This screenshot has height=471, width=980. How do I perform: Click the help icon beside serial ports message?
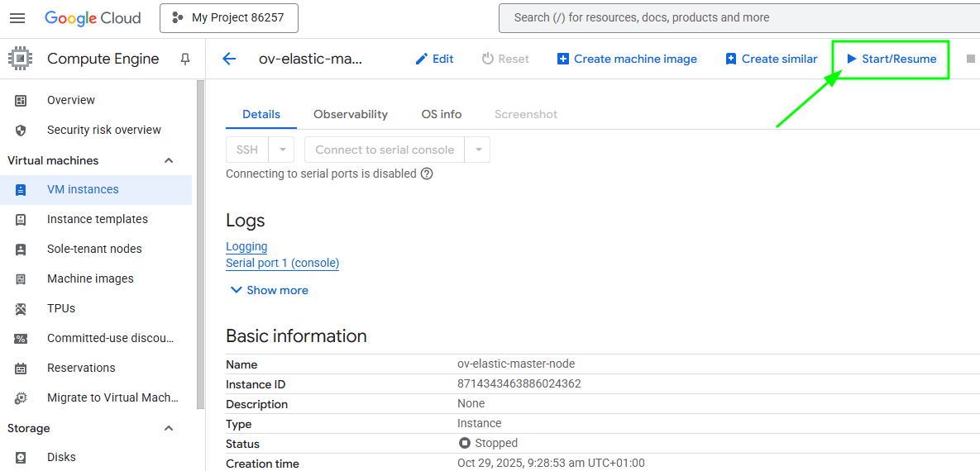click(427, 174)
